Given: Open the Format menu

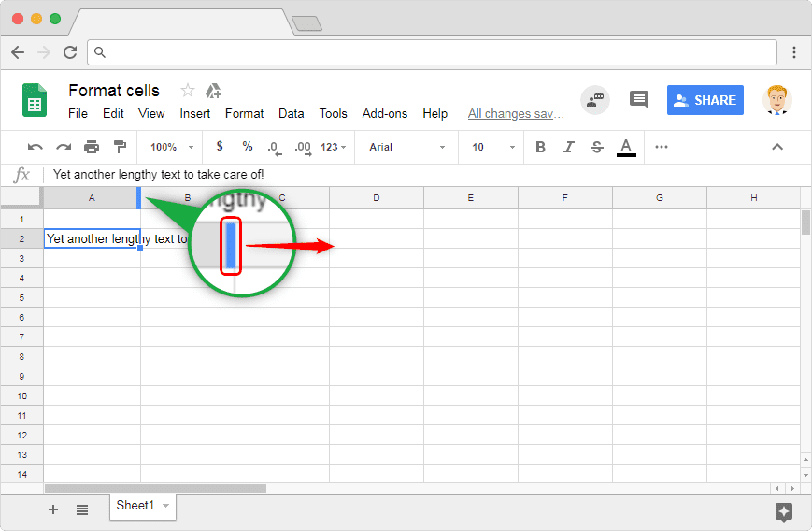Looking at the screenshot, I should tap(245, 113).
